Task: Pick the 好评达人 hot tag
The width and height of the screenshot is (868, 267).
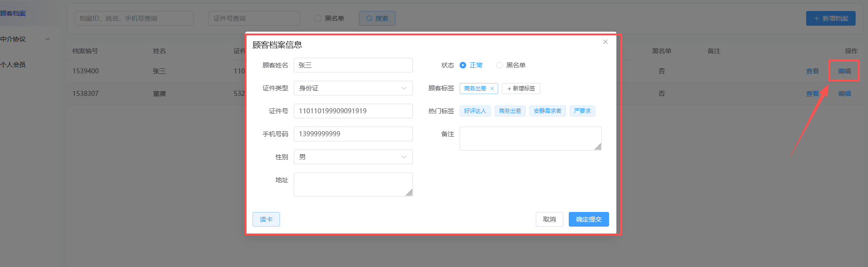Action: (x=475, y=111)
